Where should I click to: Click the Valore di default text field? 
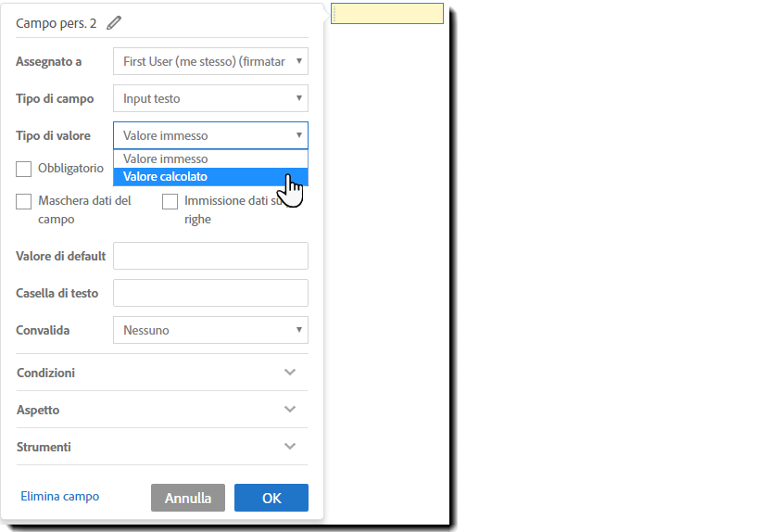pos(210,256)
